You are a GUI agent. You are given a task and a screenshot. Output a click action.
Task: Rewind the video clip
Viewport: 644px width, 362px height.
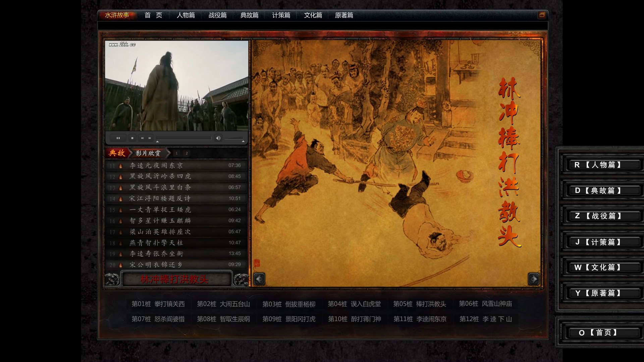click(142, 138)
